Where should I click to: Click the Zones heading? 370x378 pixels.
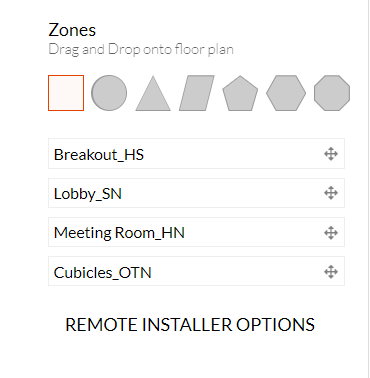pyautogui.click(x=72, y=30)
